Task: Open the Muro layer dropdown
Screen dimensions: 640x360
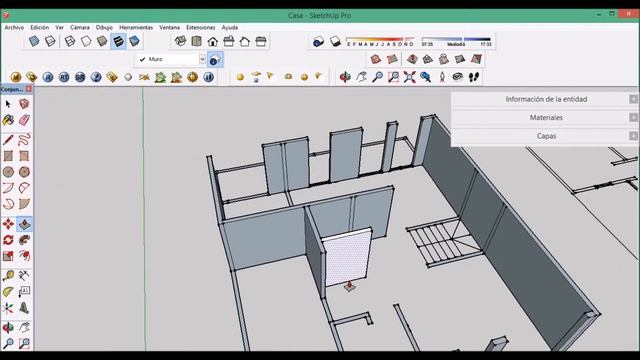Action: [202, 59]
